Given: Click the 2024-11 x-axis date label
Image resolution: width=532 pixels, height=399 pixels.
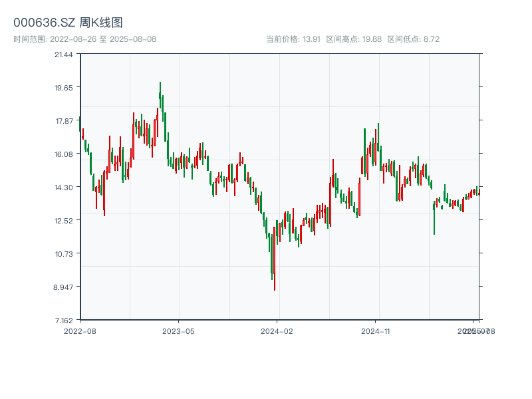Looking at the screenshot, I should pos(376,331).
